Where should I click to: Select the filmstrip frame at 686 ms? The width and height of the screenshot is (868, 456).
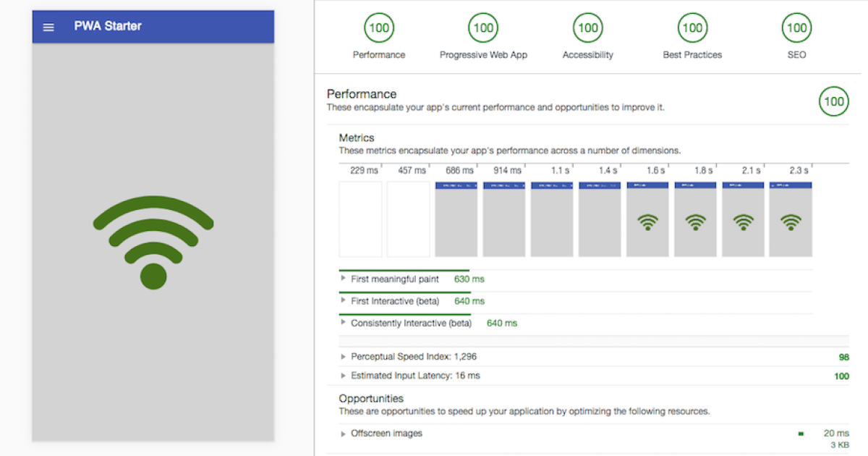coord(456,219)
